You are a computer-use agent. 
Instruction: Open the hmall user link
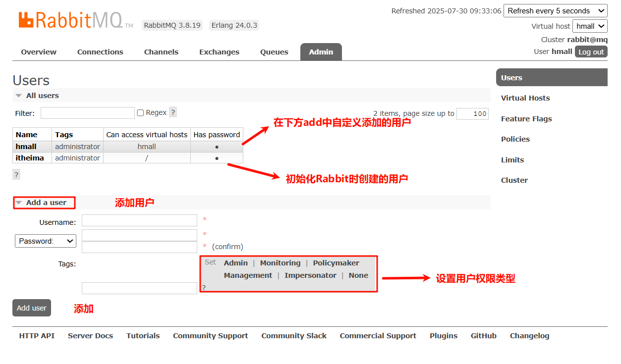[x=26, y=147]
